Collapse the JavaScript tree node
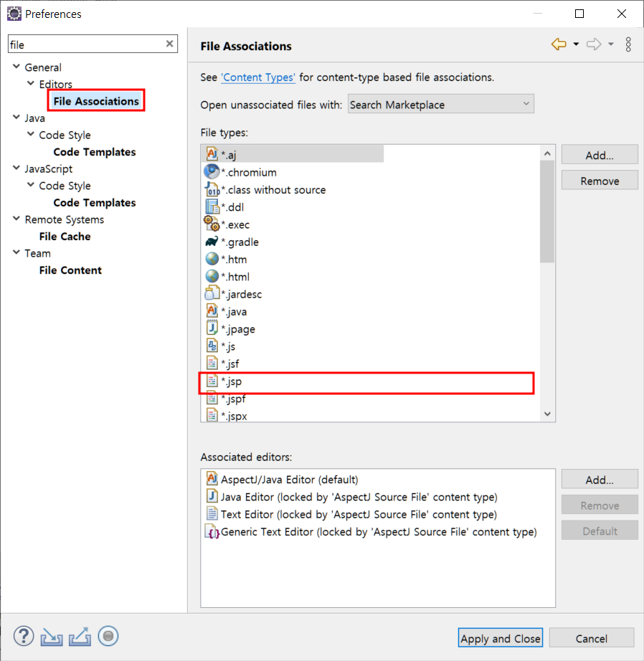This screenshot has width=644, height=661. pyautogui.click(x=16, y=168)
